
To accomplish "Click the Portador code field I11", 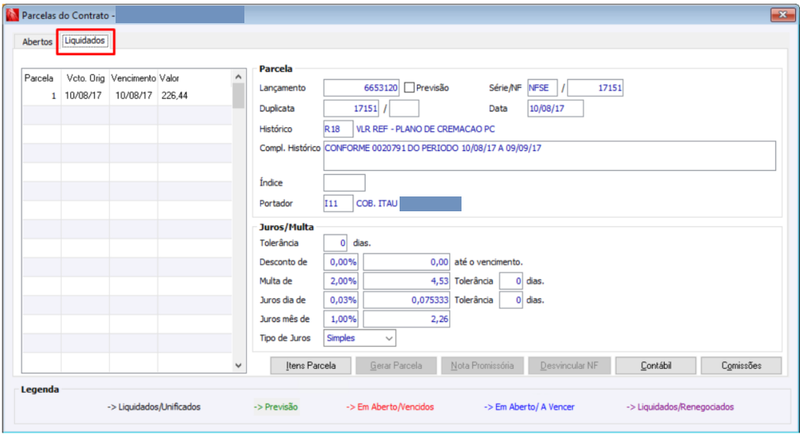I will 338,203.
